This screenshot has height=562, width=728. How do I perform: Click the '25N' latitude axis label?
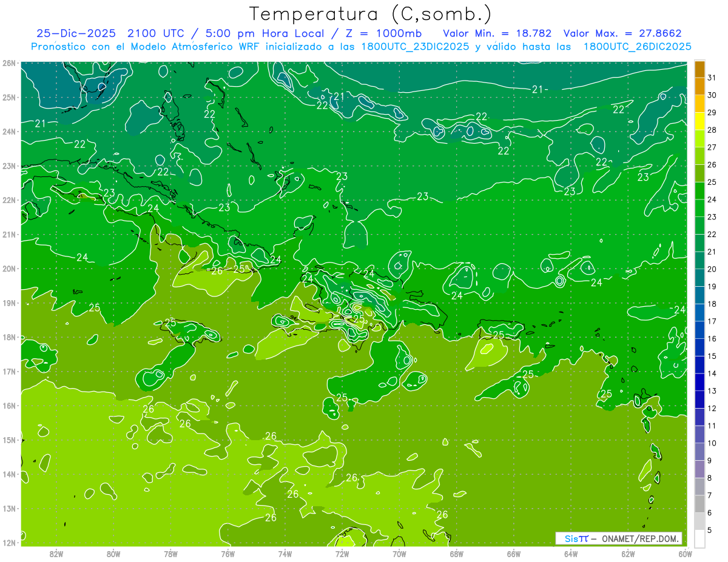point(8,97)
